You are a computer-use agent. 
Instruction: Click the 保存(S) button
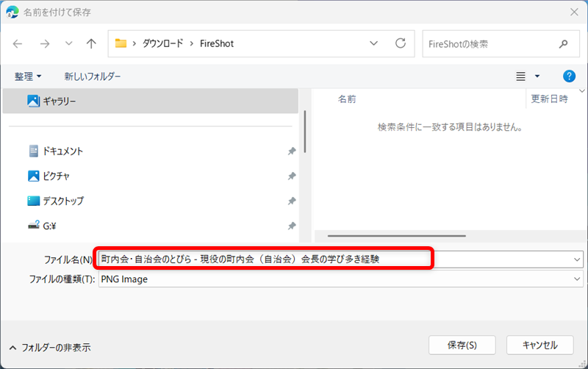coord(462,345)
